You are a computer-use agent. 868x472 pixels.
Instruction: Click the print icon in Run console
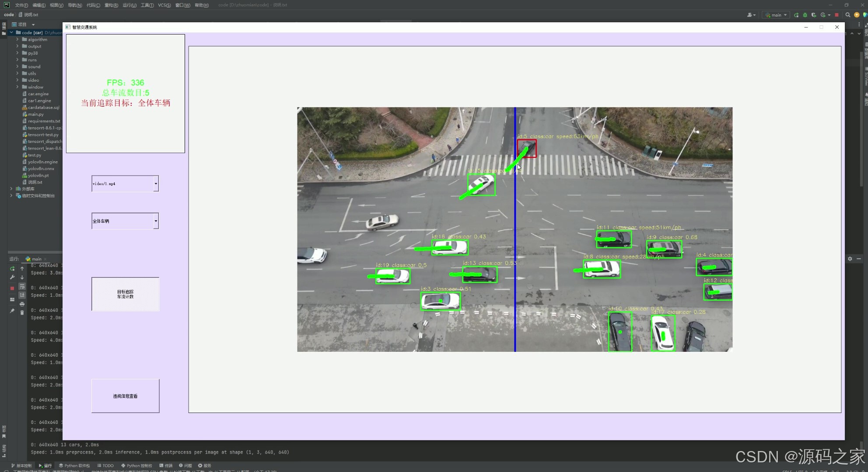[x=22, y=304]
